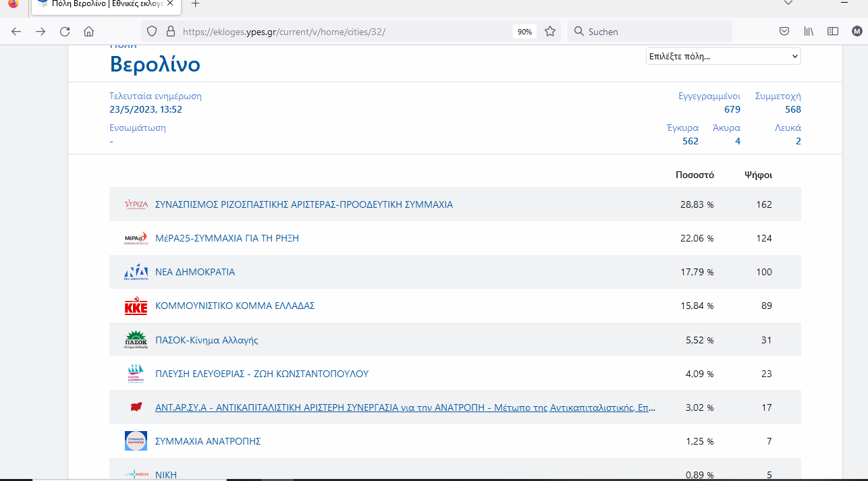
Task: Open the ΚΟΜΜΟΥΝΙΣΤΙΚΟ ΚΟΜΜΑ ΕΛΛΑΔΑΣ link
Action: pos(235,306)
